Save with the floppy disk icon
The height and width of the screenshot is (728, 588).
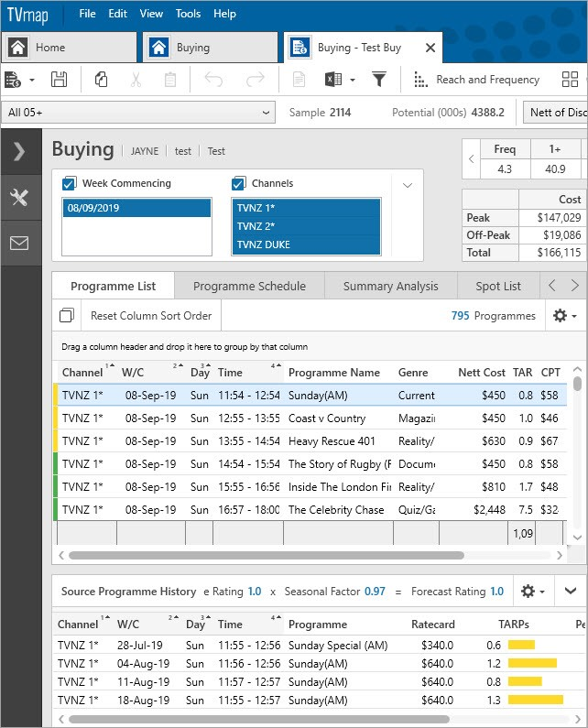pos(59,80)
